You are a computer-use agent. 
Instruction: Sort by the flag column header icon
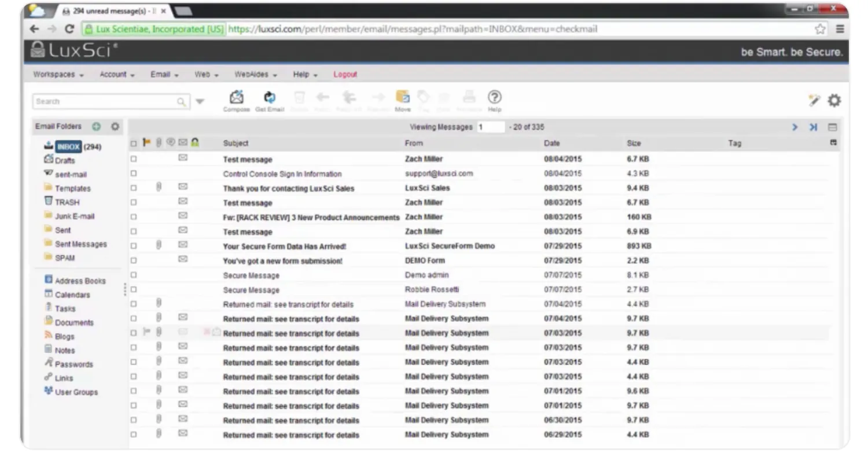(146, 142)
